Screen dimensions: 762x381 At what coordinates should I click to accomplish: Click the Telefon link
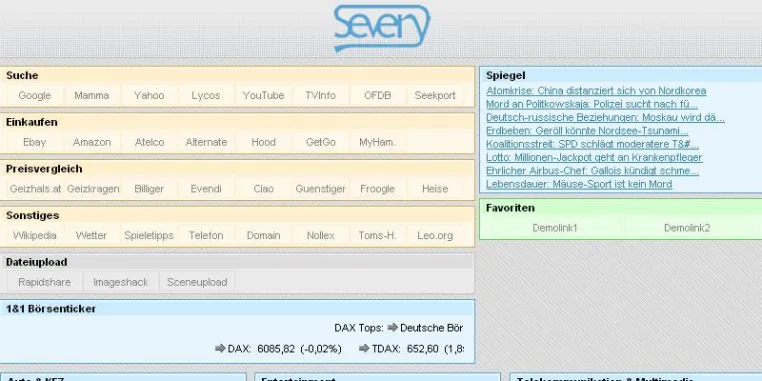(x=206, y=235)
